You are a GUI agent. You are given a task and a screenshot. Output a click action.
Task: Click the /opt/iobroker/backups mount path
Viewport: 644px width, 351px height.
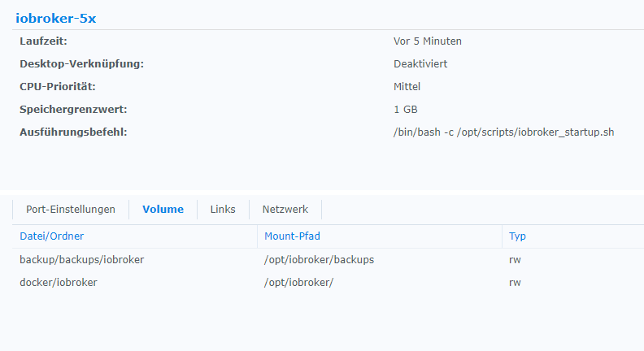[319, 260]
